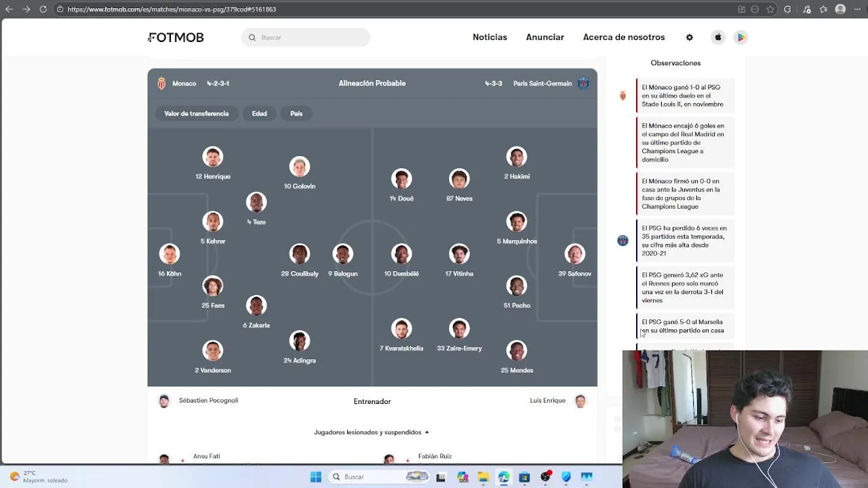
Task: Click the browser forward arrow
Action: pos(26,9)
